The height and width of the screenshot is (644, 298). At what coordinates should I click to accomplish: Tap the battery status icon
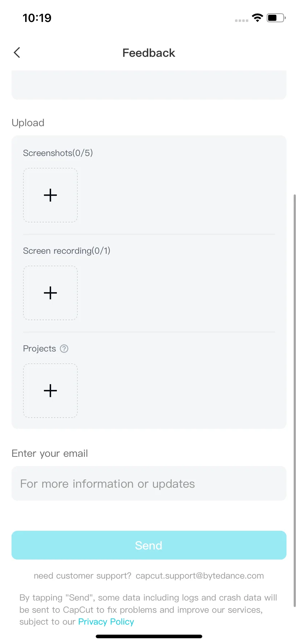tap(276, 18)
